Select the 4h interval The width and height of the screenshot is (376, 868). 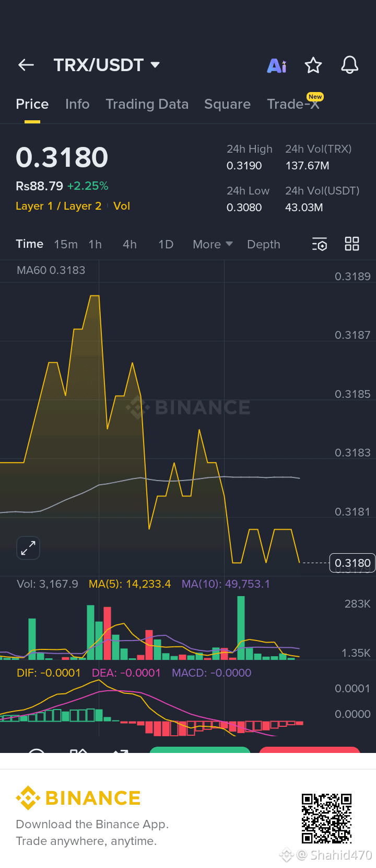[130, 244]
